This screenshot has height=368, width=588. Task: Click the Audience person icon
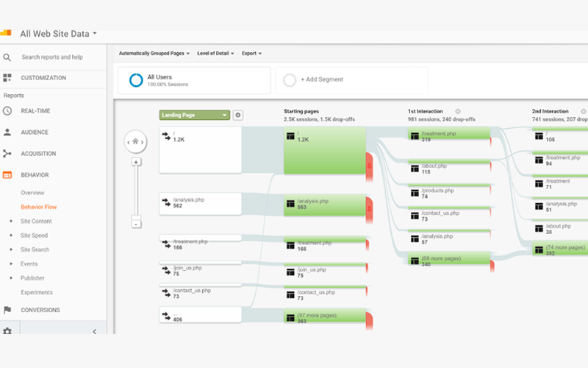[x=7, y=132]
